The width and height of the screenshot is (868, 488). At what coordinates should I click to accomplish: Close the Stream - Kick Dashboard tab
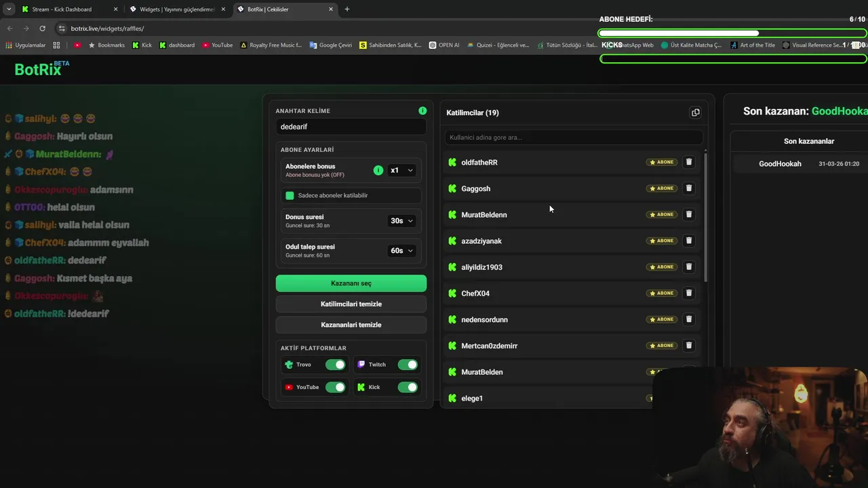(115, 9)
